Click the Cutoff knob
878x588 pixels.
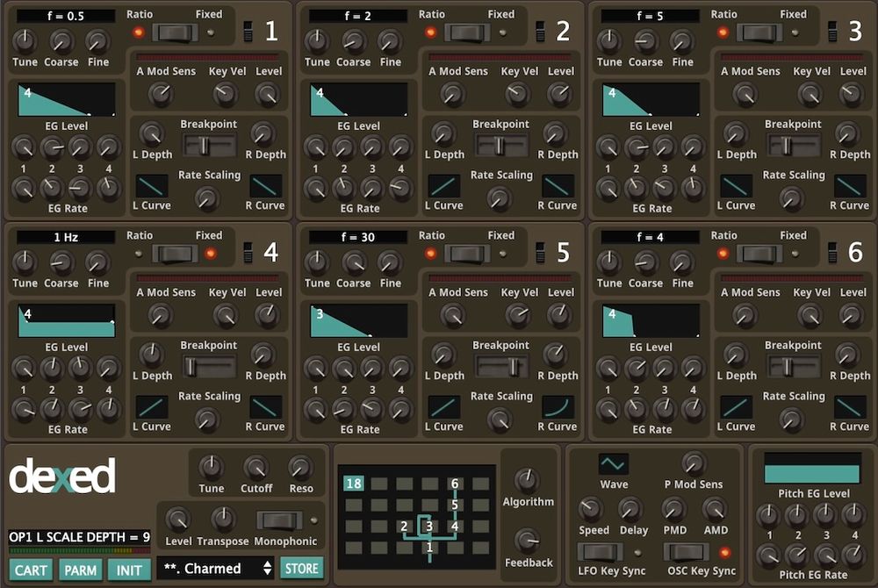pos(255,467)
